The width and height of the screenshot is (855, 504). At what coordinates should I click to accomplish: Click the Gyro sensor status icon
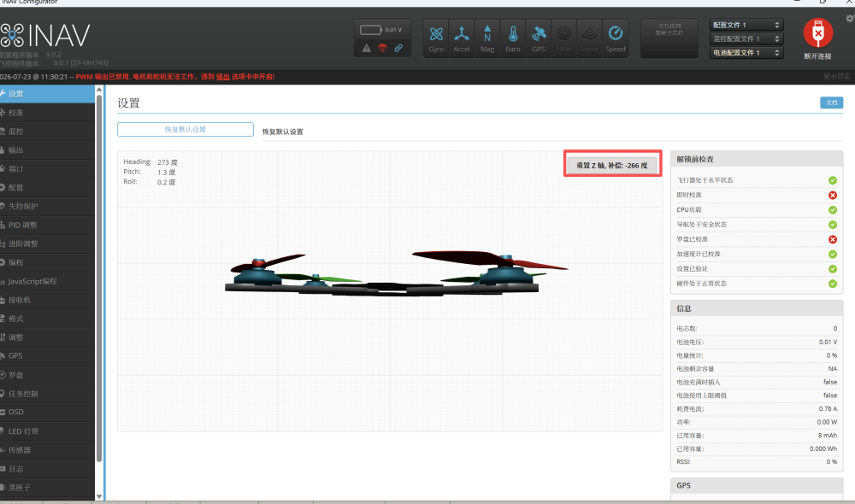point(436,38)
